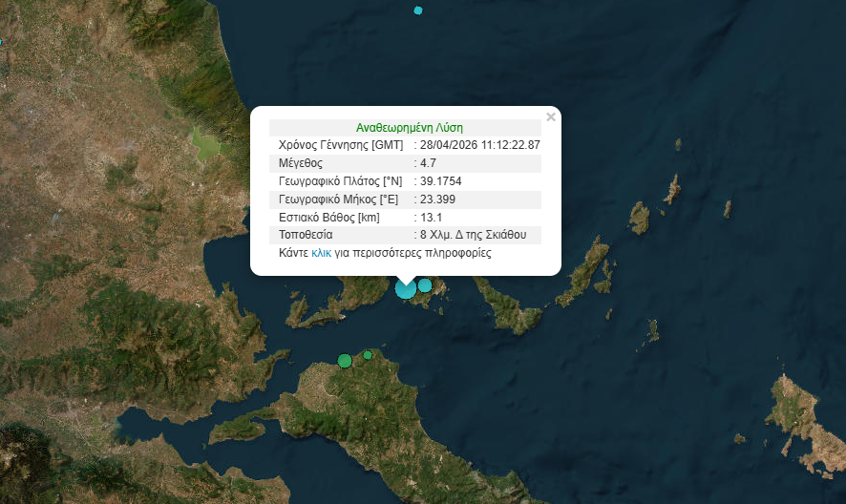Select the smaller cyan marker beside the popup tip
This screenshot has height=504, width=846.
[425, 284]
